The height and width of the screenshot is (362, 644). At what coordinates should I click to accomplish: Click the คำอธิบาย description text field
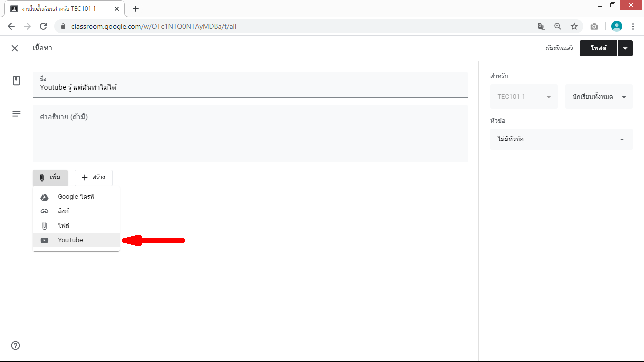pyautogui.click(x=250, y=133)
